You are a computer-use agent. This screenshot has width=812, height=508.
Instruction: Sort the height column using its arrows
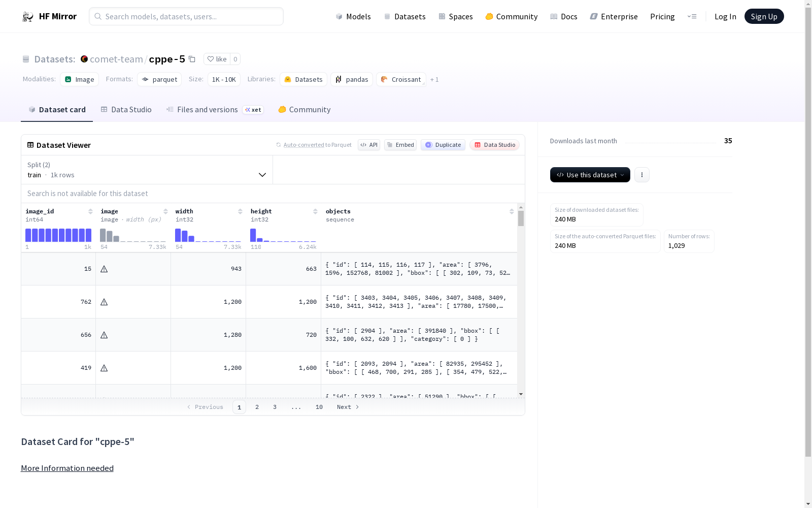pos(315,211)
